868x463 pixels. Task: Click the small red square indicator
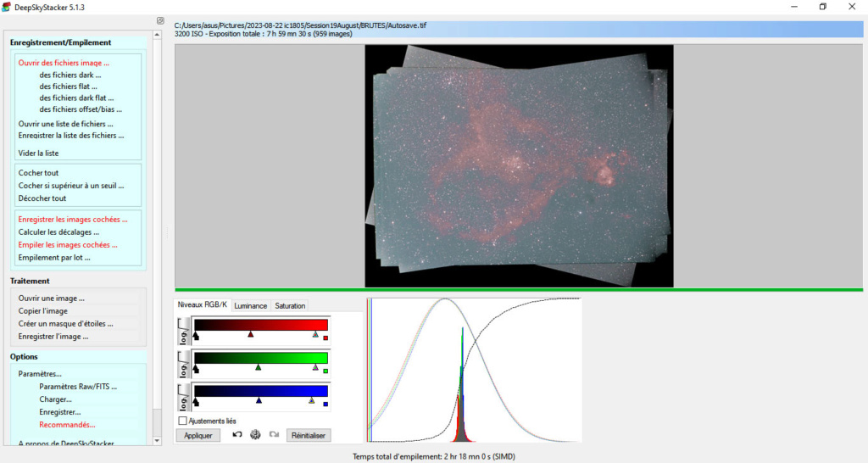pyautogui.click(x=325, y=337)
